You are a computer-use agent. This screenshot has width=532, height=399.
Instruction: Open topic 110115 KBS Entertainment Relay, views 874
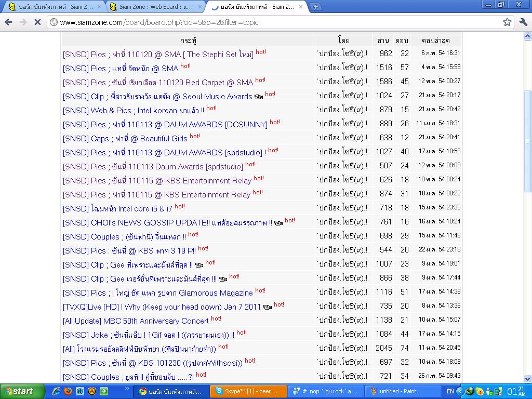156,195
